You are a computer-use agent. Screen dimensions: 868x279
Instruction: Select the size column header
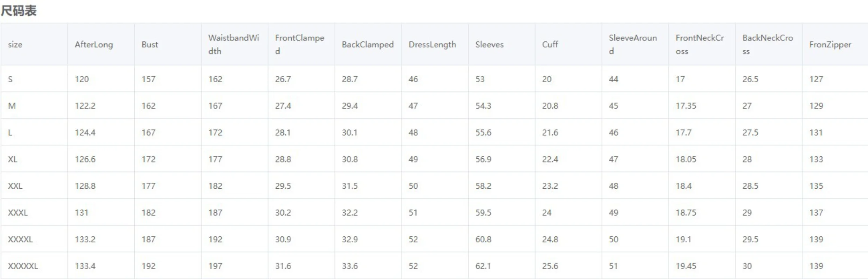15,44
